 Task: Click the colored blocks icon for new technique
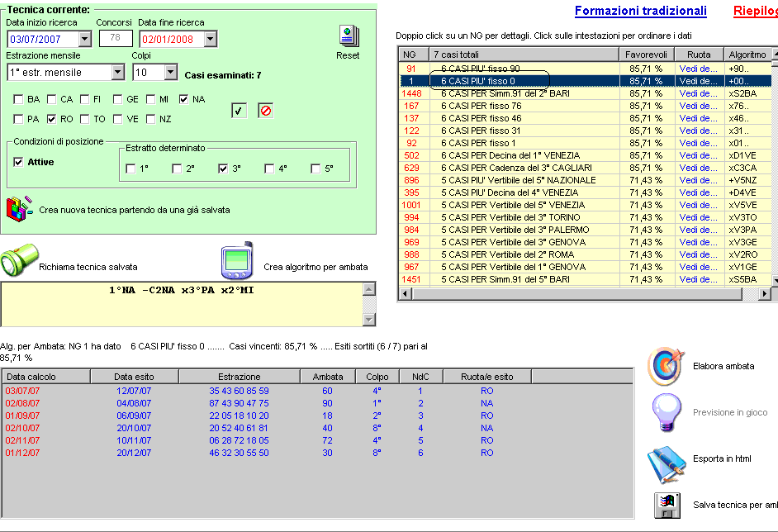click(x=19, y=209)
